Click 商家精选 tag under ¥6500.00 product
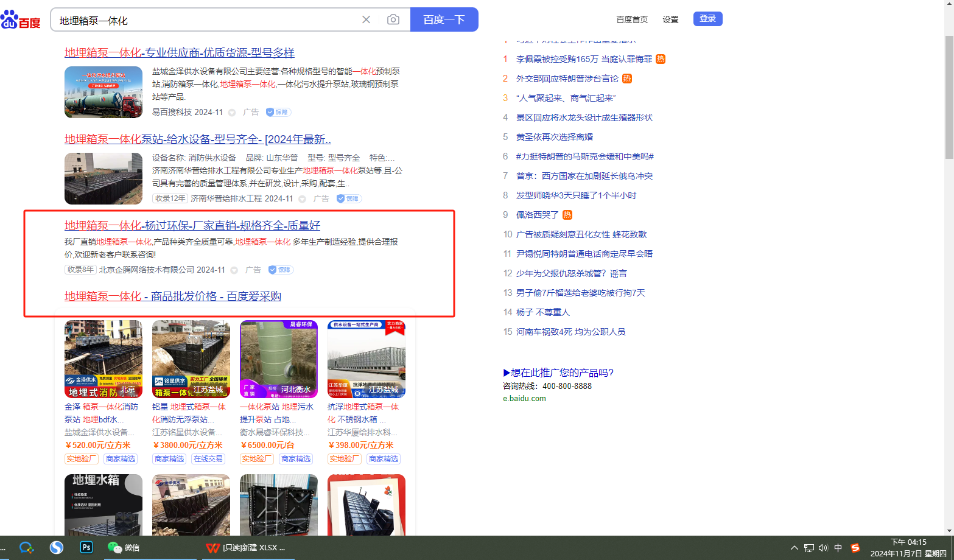 tap(296, 459)
